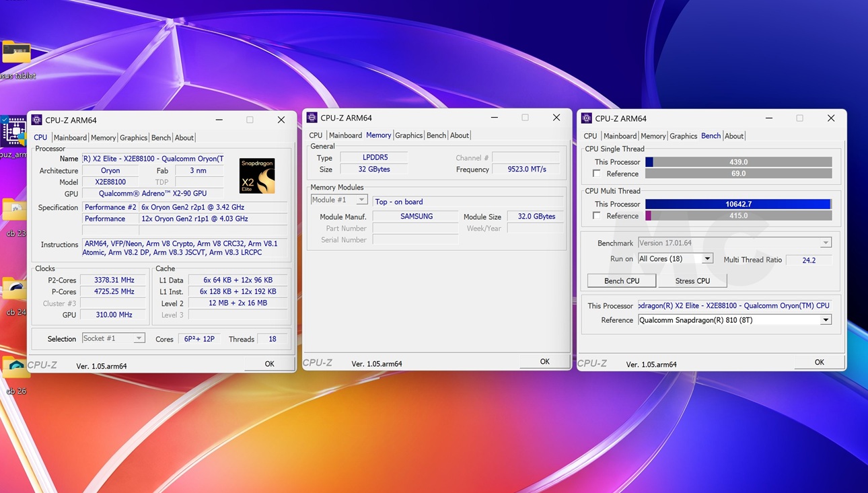Click the Multi Thread Ratio value 24.2
The width and height of the screenshot is (868, 493).
(x=809, y=260)
